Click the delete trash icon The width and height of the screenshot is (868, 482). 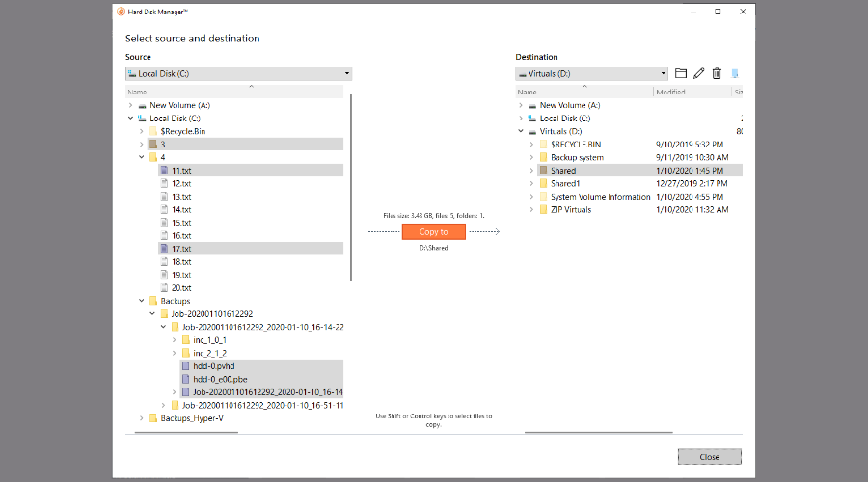coord(717,73)
